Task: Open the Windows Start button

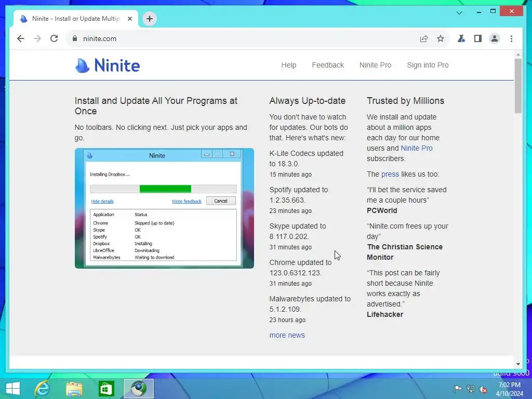Action: click(13, 389)
